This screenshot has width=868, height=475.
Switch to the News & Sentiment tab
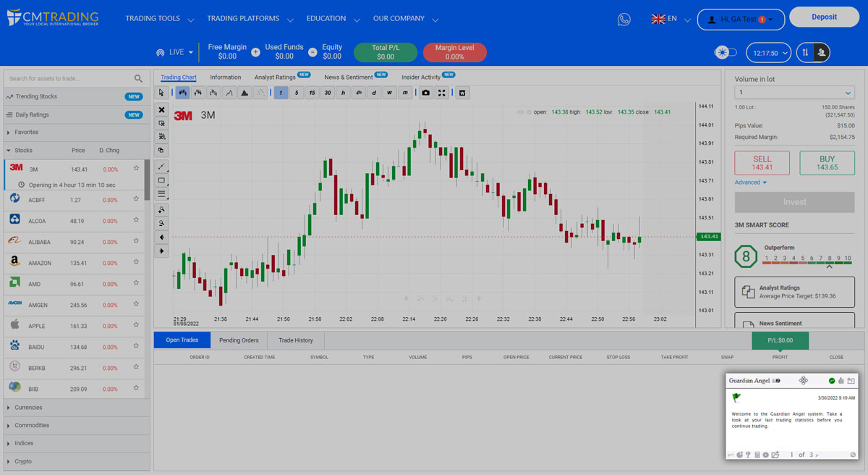(349, 77)
